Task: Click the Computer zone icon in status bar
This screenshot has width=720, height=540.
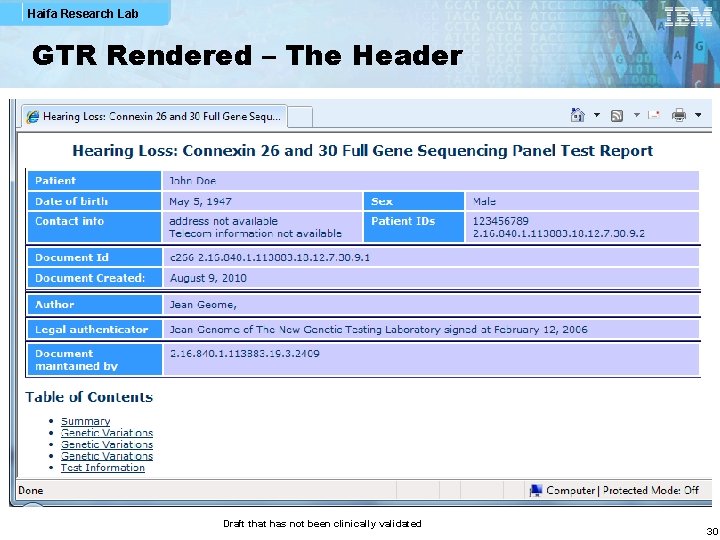Action: (x=535, y=490)
